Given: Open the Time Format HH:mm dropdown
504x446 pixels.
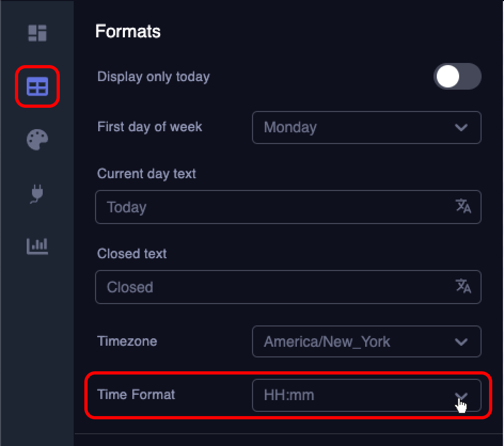Looking at the screenshot, I should [366, 395].
